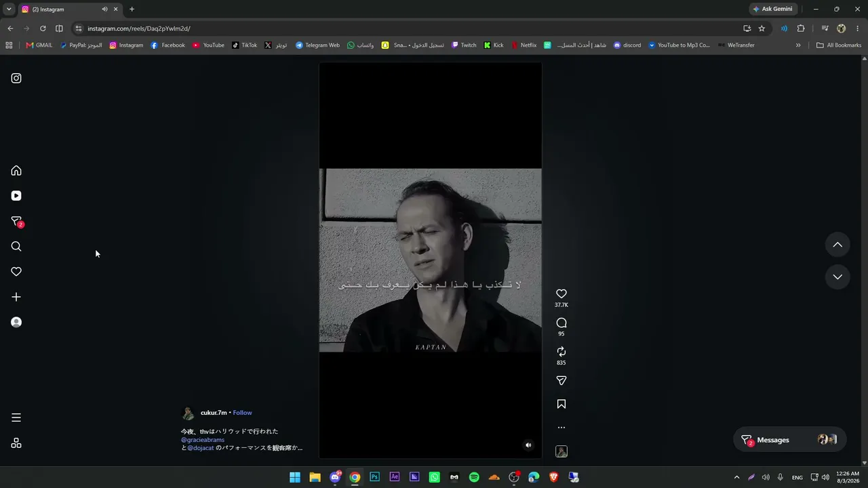Open the Chrome apps grid shortcut

click(x=9, y=45)
